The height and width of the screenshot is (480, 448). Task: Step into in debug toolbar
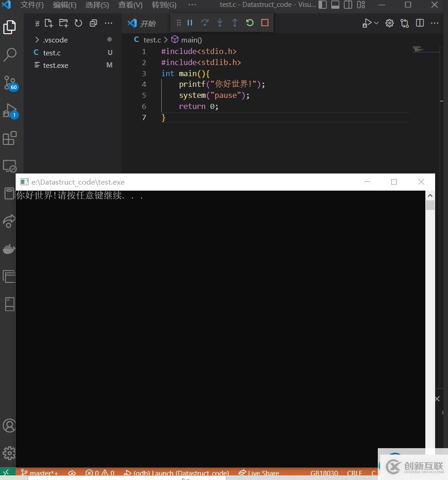tap(220, 23)
